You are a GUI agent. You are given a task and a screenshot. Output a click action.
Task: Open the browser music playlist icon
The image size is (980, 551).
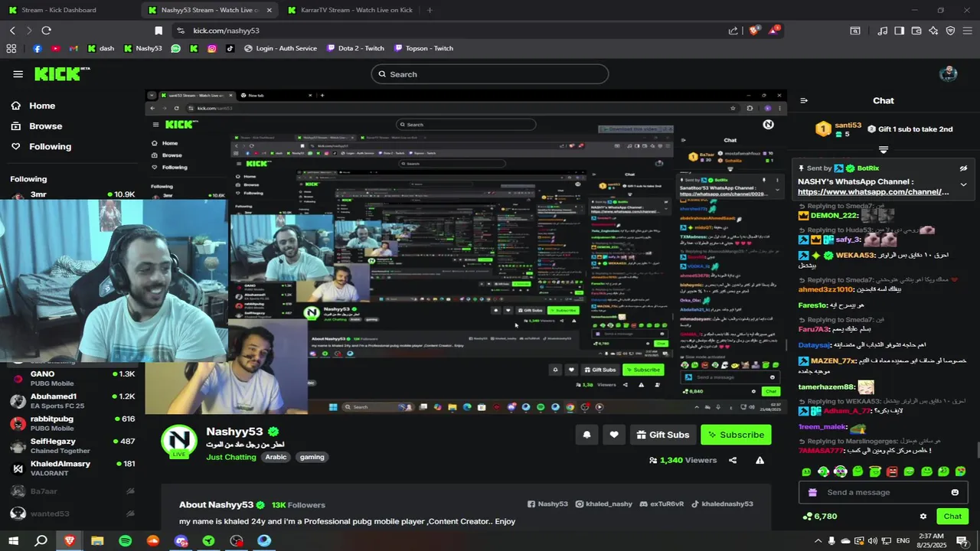point(883,31)
